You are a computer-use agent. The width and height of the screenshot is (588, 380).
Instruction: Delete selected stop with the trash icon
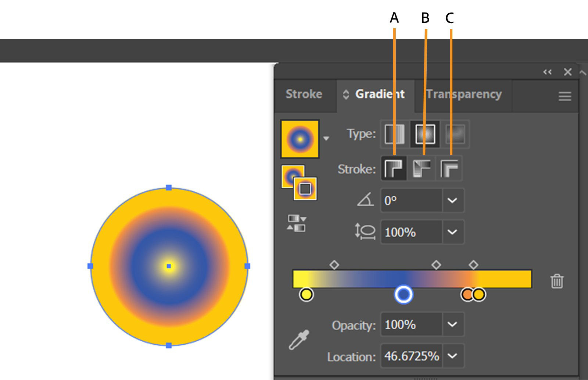pos(557,281)
